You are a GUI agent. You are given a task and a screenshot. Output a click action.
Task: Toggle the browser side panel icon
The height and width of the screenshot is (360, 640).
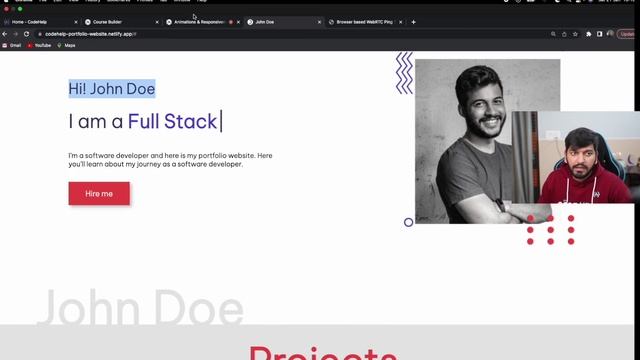click(599, 34)
